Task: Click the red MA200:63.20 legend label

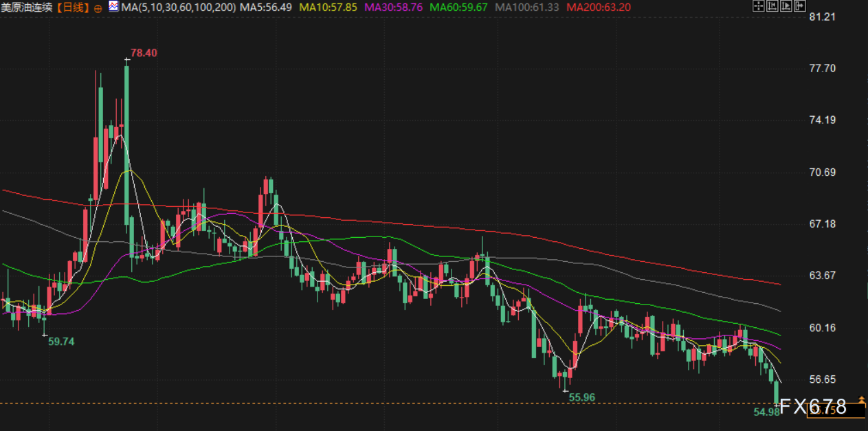Action: [x=597, y=8]
